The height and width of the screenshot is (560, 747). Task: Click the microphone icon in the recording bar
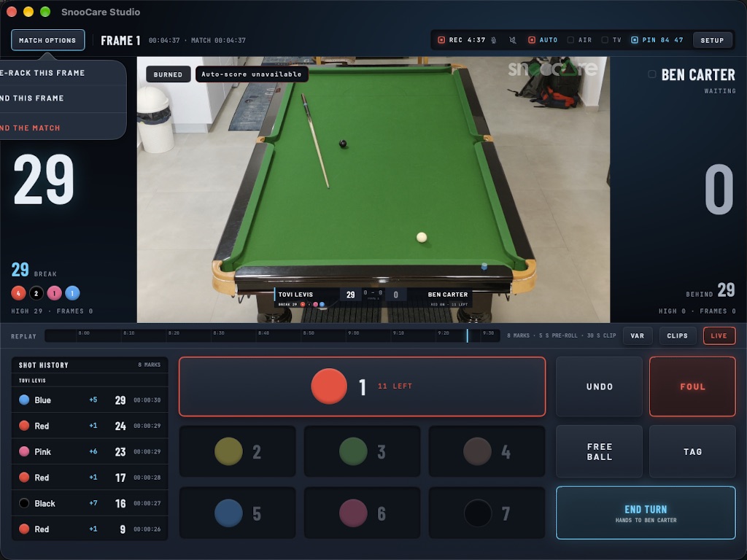pyautogui.click(x=494, y=40)
